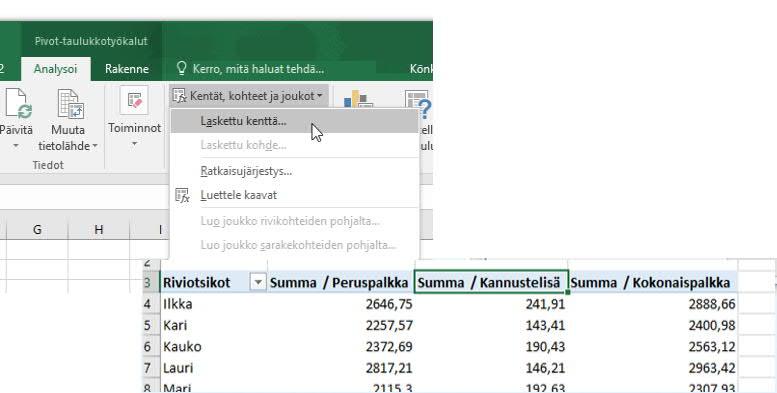Click cell value 190,43

tap(545, 346)
